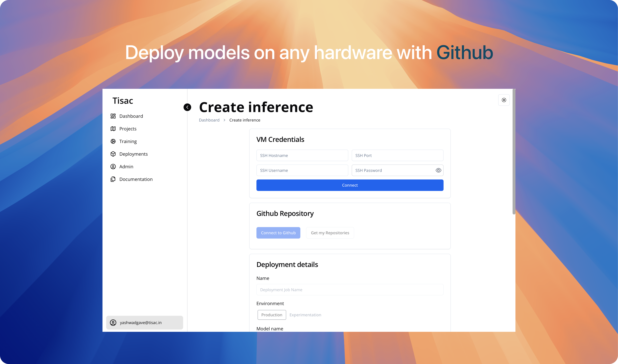Image resolution: width=618 pixels, height=364 pixels.
Task: Click the Deployments cube icon
Action: coord(113,154)
